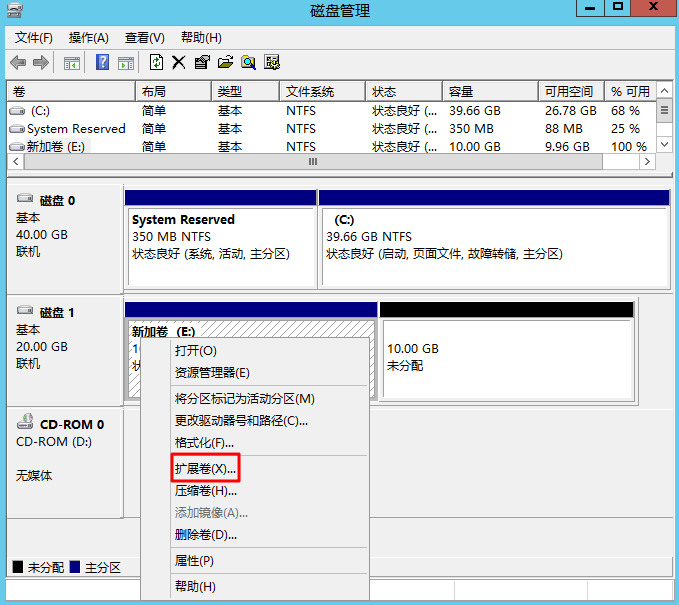Click the 39.66 GB capacity cell
This screenshot has height=605, width=679.
coord(475,111)
